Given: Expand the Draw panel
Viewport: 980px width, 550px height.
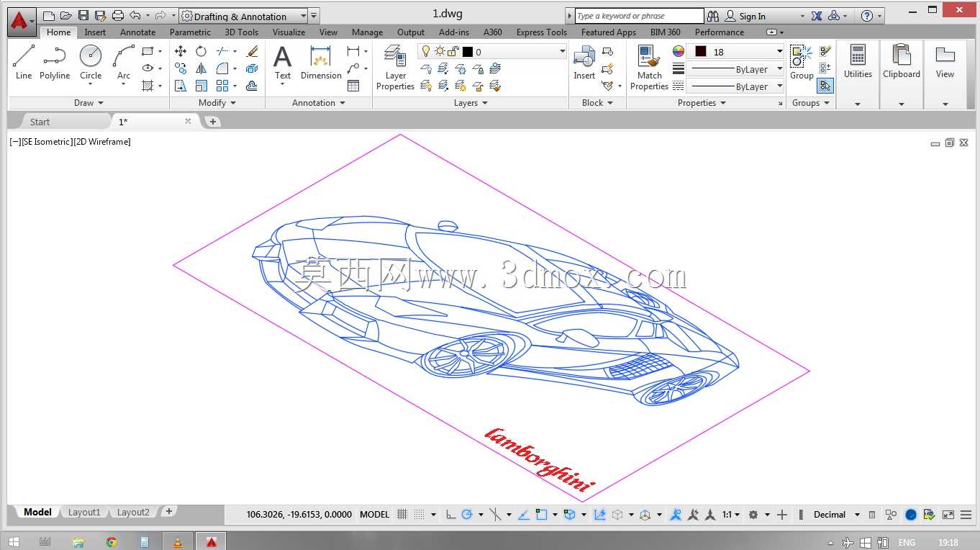Looking at the screenshot, I should 89,103.
